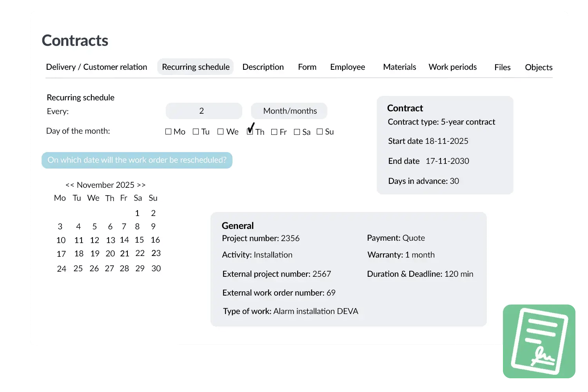Switch to the Delivery / Customer relation tab
This screenshot has height=392, width=588.
(x=96, y=67)
